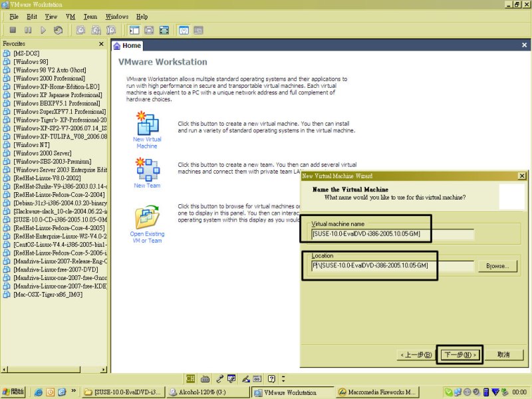Click the Location path input field
Image resolution: width=532 pixels, height=399 pixels.
(x=392, y=265)
